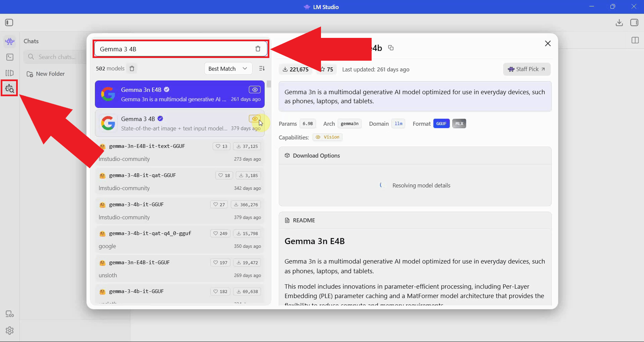Image resolution: width=644 pixels, height=342 pixels.
Task: Open the Best Match sorting dropdown
Action: 228,68
